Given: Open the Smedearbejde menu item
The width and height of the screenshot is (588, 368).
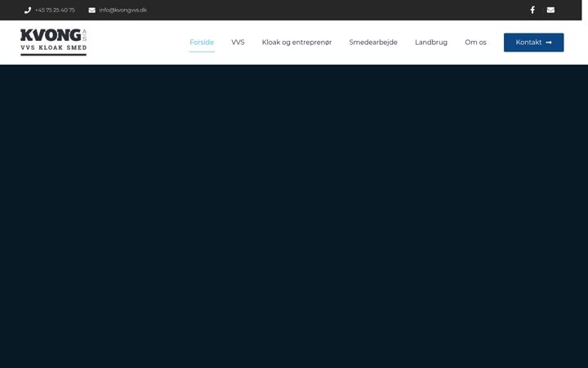Looking at the screenshot, I should [373, 43].
